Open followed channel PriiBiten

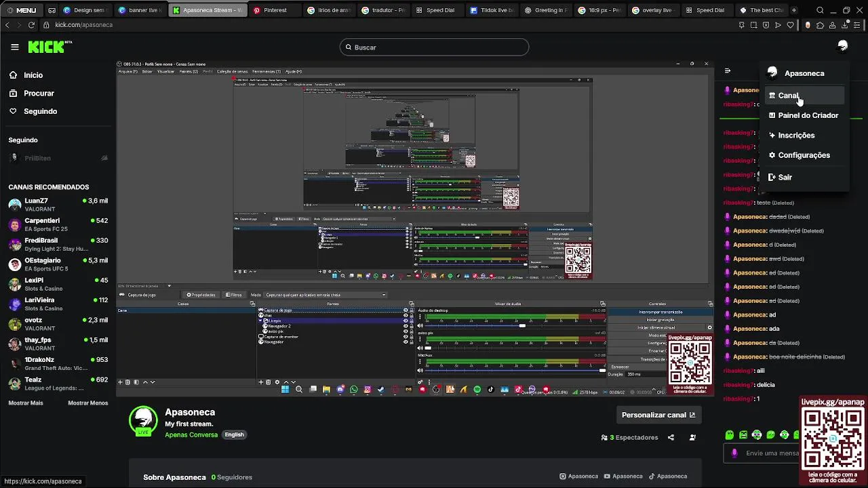pyautogui.click(x=58, y=158)
